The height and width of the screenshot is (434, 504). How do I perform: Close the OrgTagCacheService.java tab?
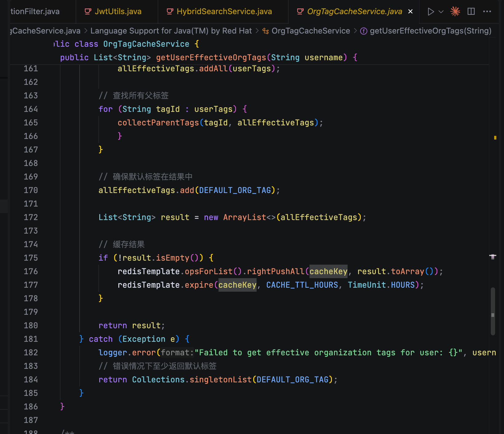410,12
